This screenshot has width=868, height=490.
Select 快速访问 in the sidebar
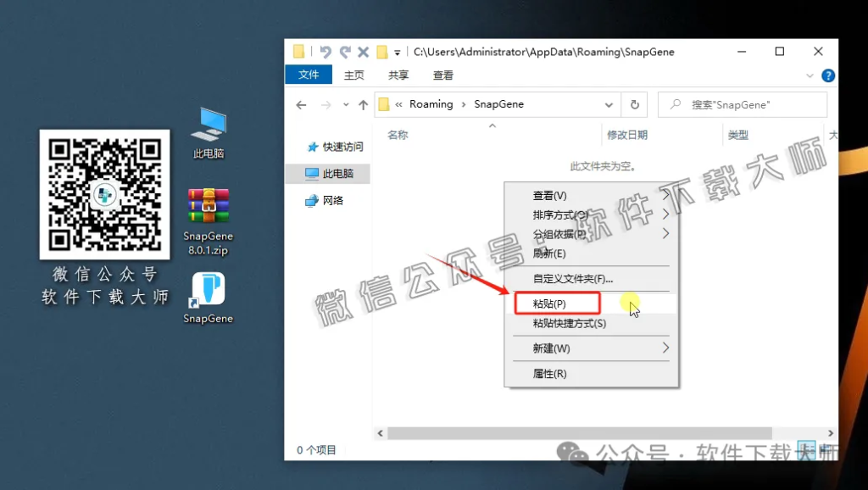tap(343, 146)
